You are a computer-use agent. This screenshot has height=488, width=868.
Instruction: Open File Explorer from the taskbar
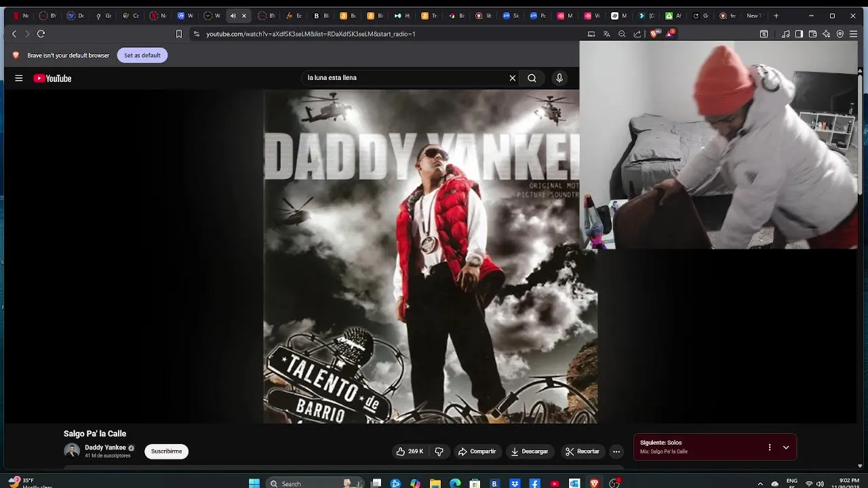435,483
